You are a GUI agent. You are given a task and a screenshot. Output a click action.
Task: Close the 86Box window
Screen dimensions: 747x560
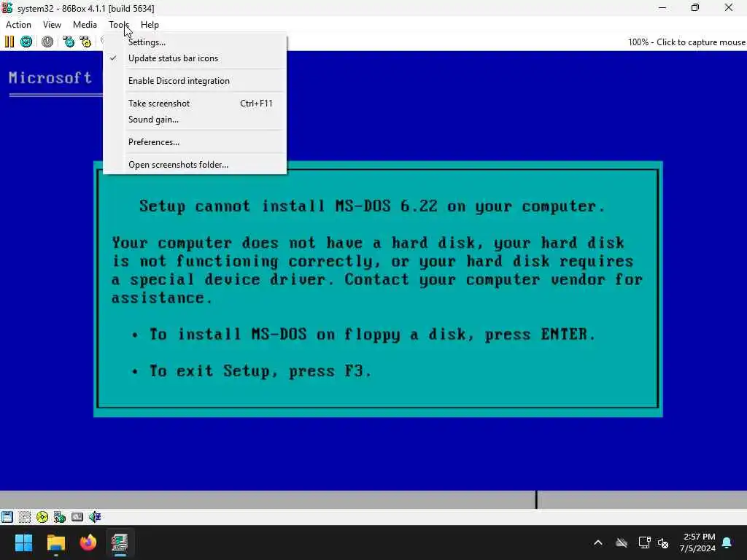729,8
